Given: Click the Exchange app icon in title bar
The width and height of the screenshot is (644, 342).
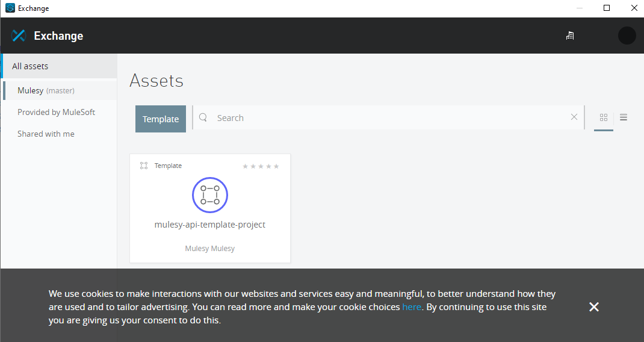Looking at the screenshot, I should pos(10,8).
